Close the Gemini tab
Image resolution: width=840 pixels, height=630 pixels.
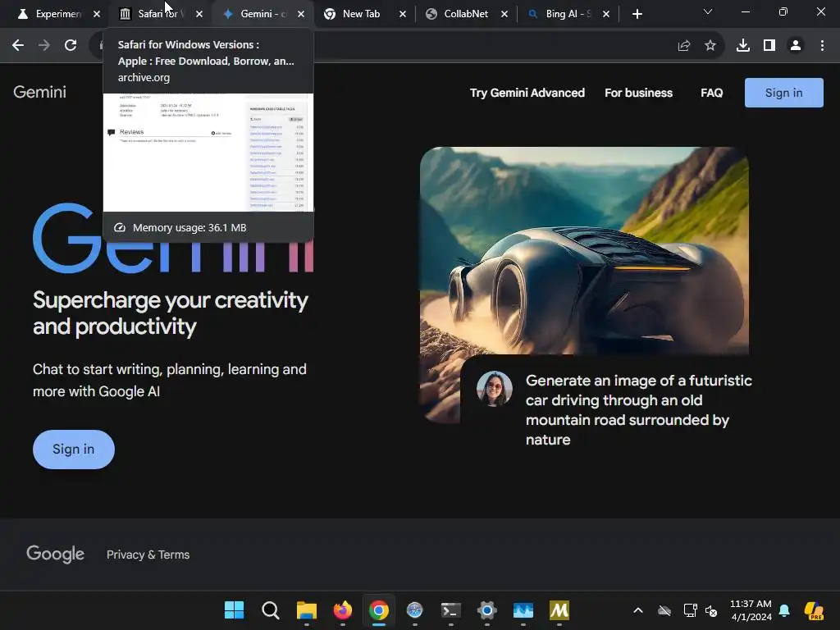[301, 14]
